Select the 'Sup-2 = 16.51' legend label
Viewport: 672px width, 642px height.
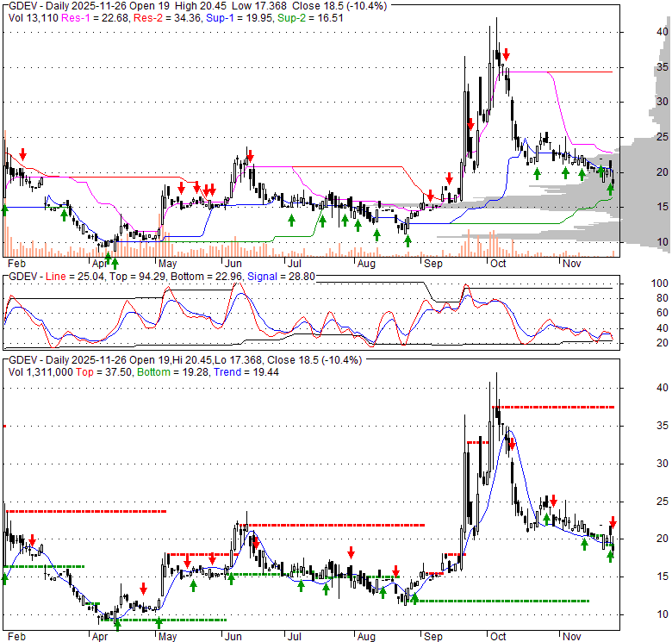pyautogui.click(x=310, y=18)
